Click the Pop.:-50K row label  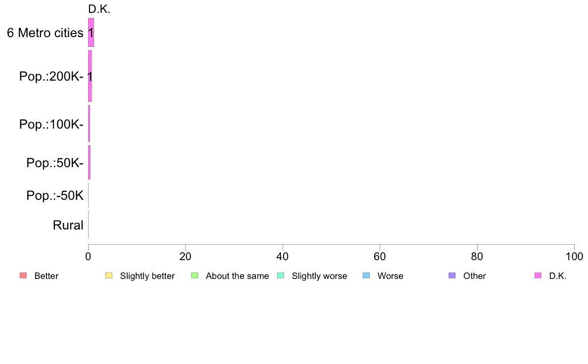tap(55, 195)
